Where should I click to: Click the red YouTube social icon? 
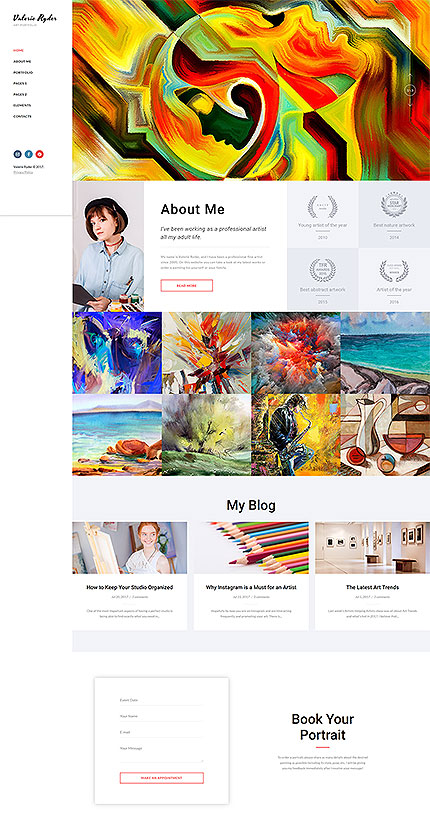click(40, 154)
